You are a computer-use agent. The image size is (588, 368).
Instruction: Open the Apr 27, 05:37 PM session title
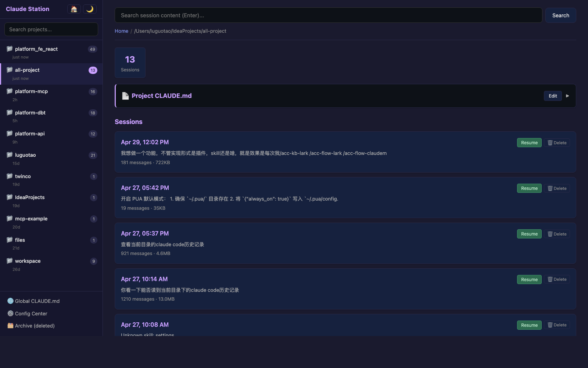[x=145, y=233]
